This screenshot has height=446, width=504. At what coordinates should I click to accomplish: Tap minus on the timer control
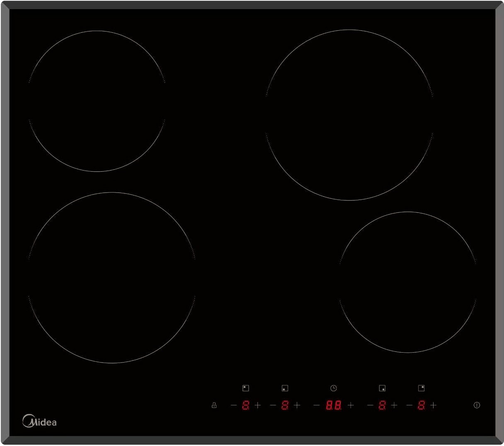(317, 405)
